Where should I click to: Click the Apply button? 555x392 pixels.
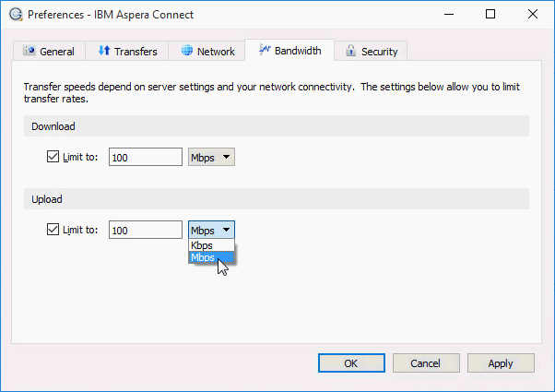[500, 363]
